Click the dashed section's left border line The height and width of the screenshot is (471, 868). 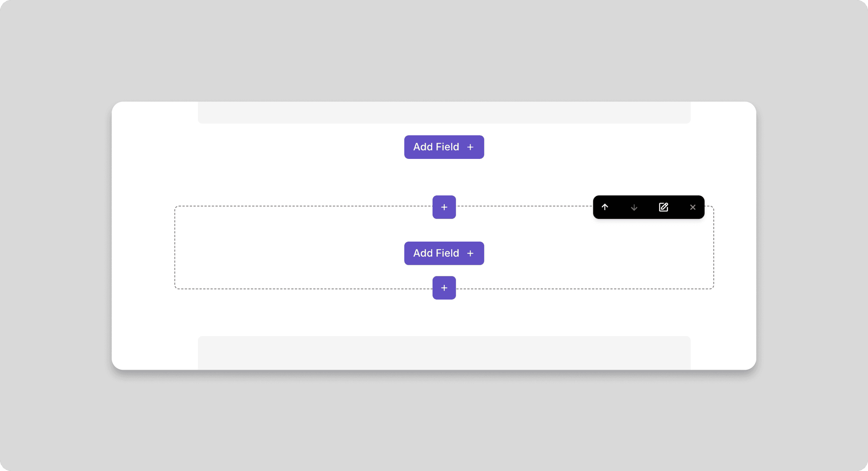click(x=175, y=248)
